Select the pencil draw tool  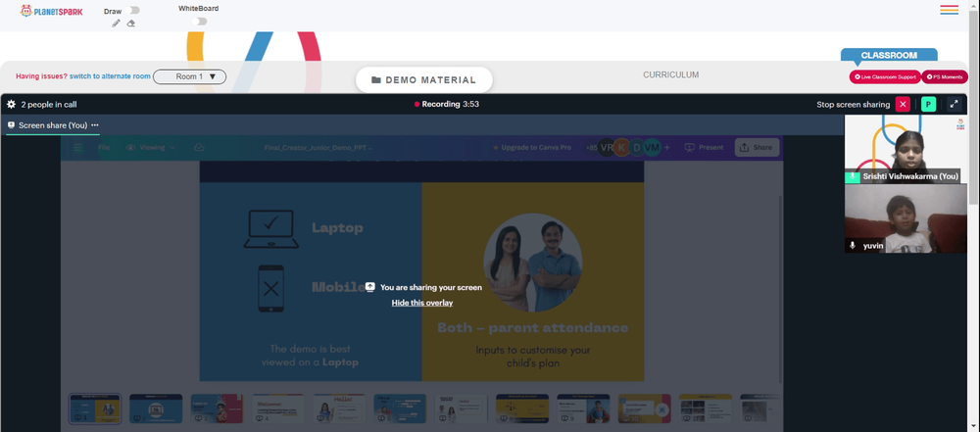point(117,24)
